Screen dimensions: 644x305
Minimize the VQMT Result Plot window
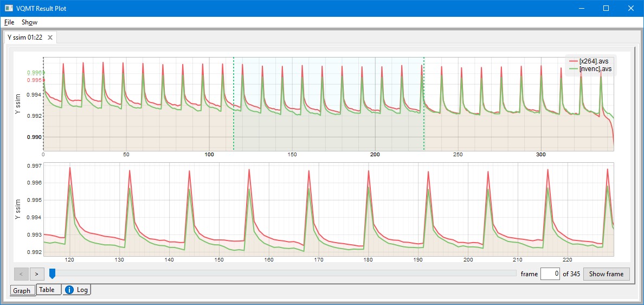coord(582,8)
